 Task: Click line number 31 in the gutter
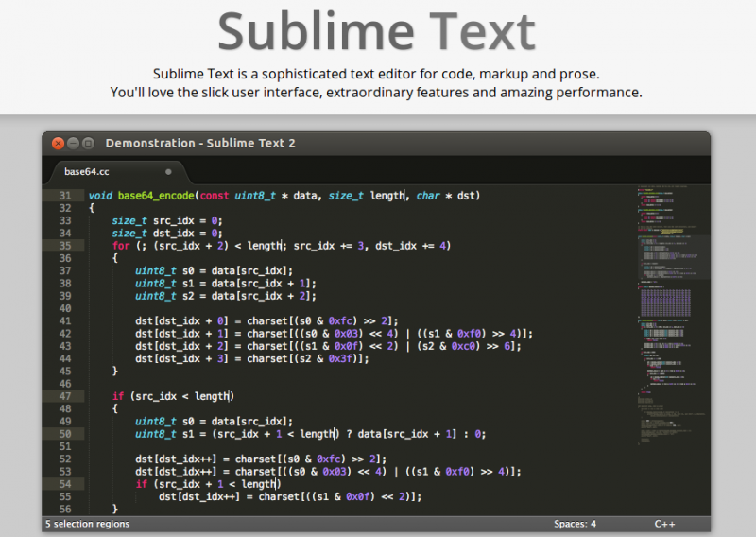[x=64, y=196]
